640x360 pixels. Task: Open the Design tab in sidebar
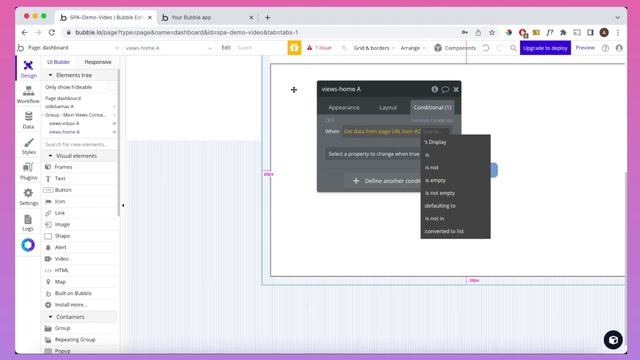coord(28,69)
